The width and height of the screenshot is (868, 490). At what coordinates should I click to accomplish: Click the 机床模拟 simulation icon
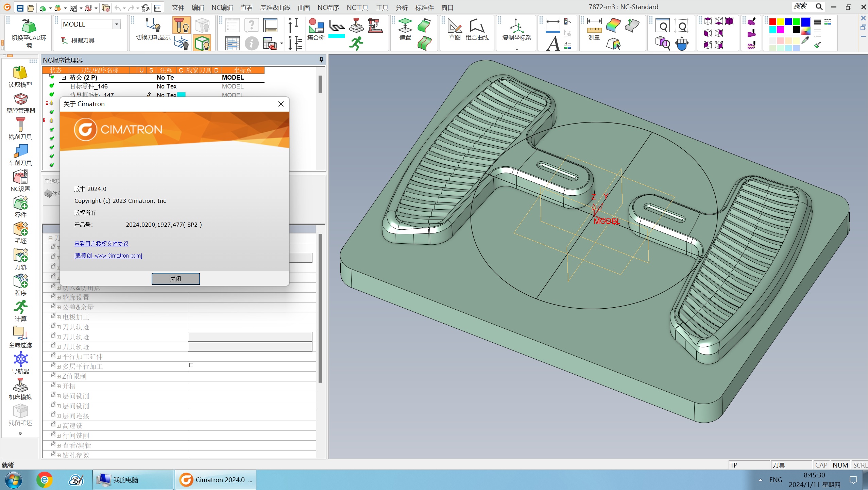pyautogui.click(x=20, y=386)
